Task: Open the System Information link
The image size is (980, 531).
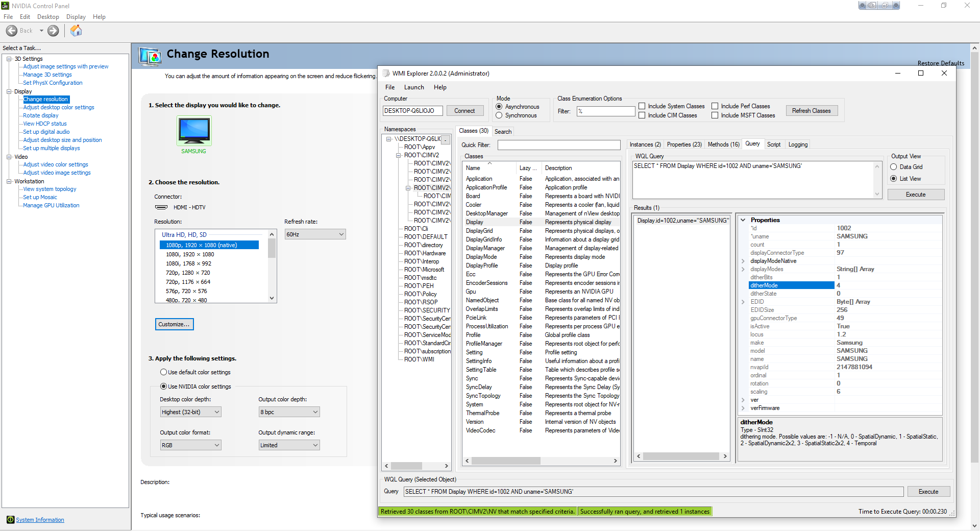Action: (40, 520)
